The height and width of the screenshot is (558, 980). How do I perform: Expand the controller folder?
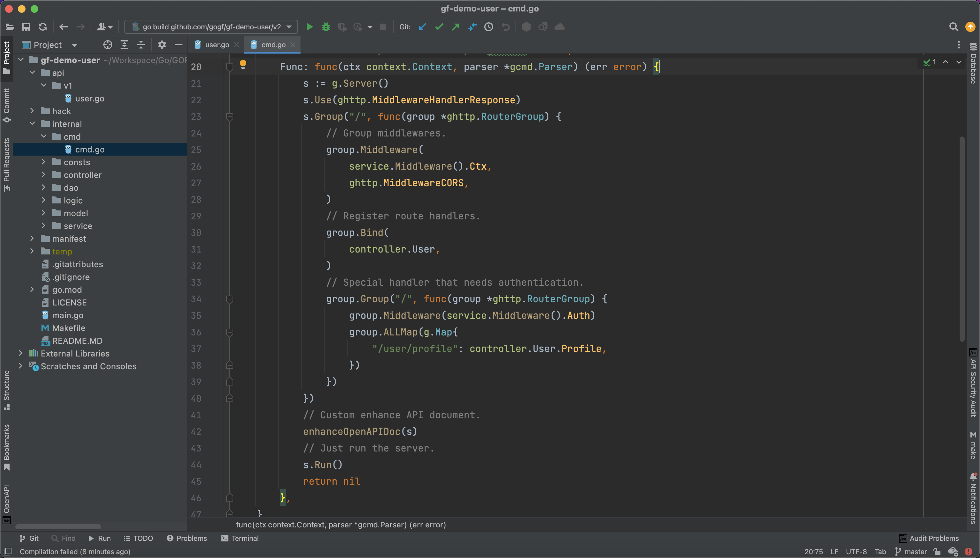click(43, 175)
